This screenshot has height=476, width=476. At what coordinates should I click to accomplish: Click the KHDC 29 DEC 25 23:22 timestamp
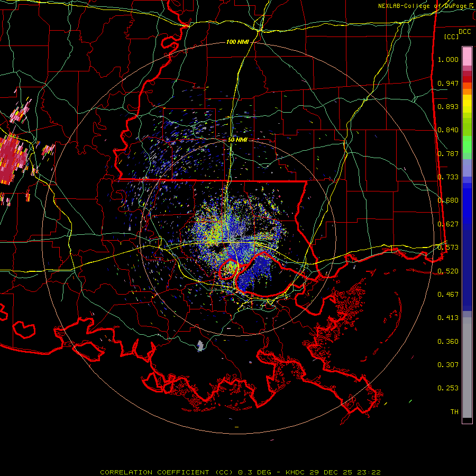(x=333, y=472)
